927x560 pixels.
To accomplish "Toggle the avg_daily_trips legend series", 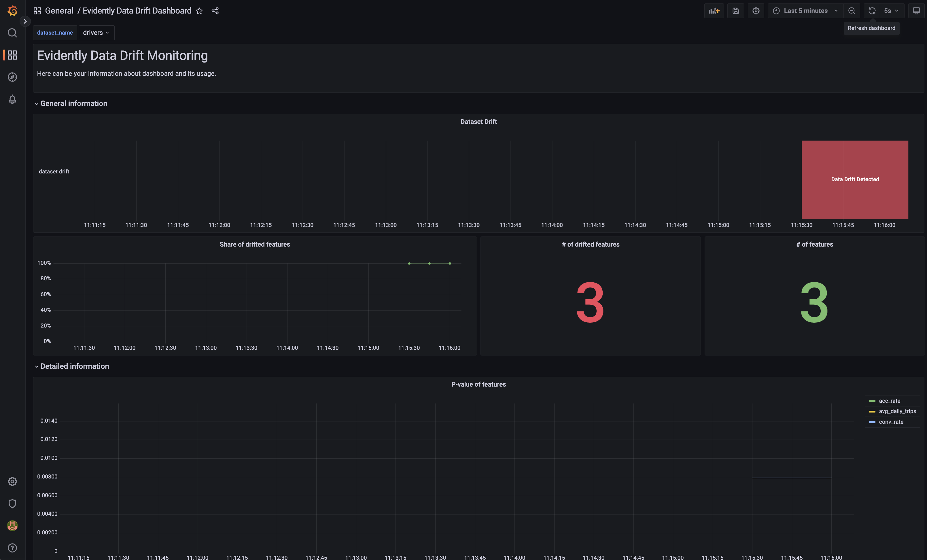I will point(897,411).
